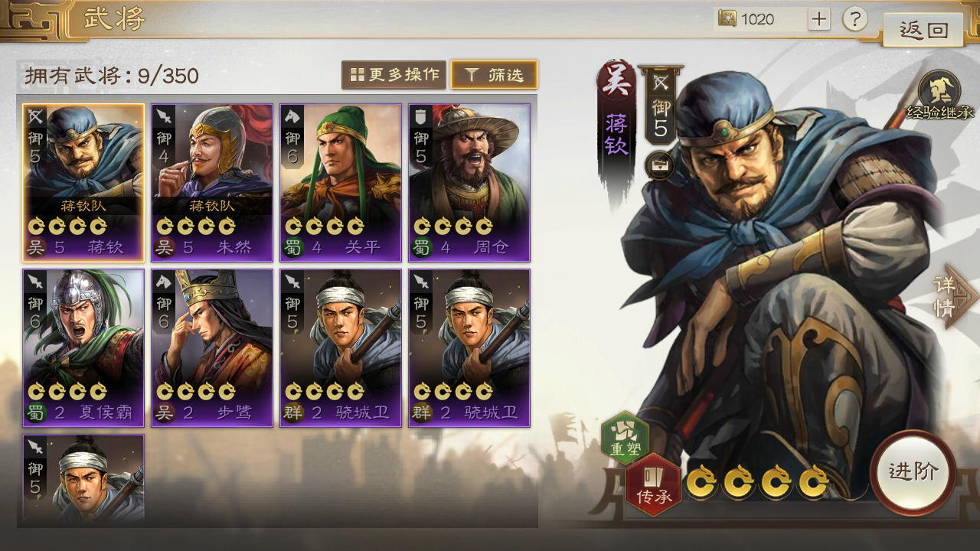Viewport: 980px width, 551px height.
Task: Tap the small chest icon under 御5 banner
Action: point(659,165)
